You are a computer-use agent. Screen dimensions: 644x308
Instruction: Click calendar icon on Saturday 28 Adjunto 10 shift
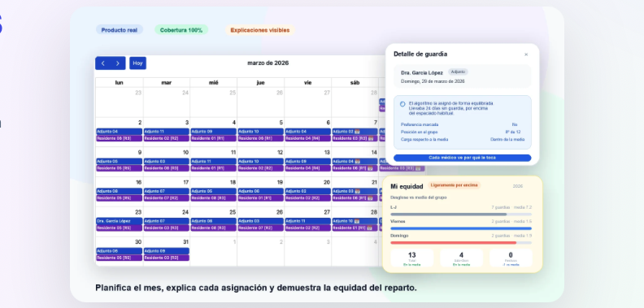click(357, 221)
